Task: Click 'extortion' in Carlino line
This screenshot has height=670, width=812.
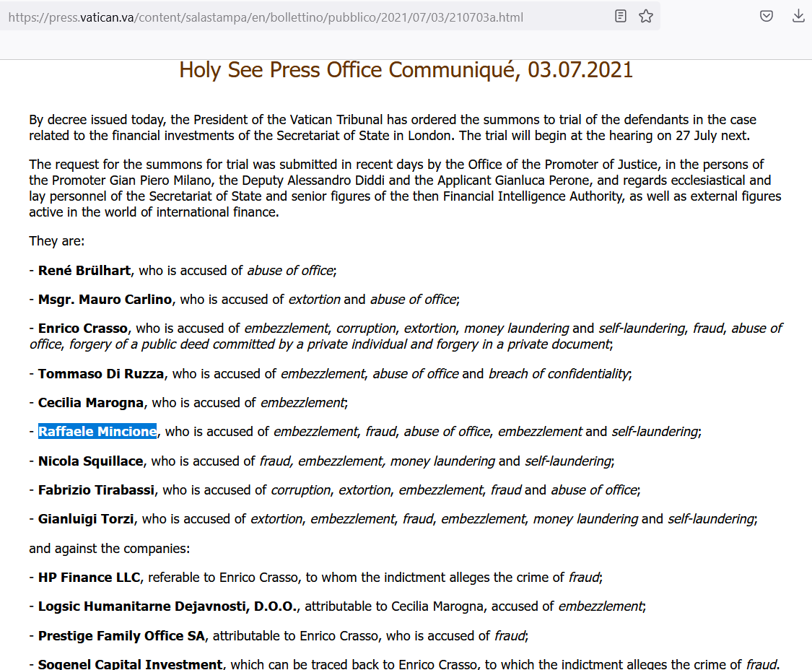Action: (x=315, y=300)
